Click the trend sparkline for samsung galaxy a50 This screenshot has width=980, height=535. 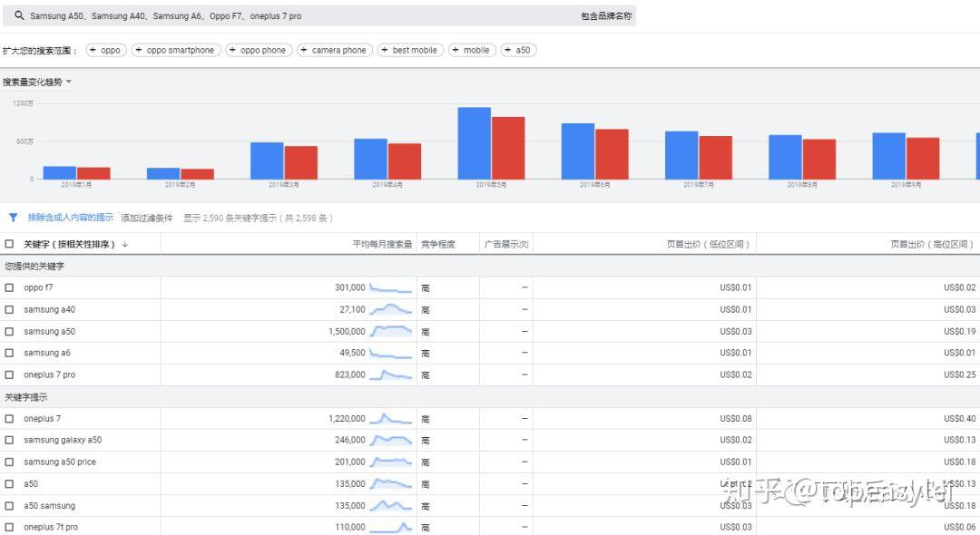pyautogui.click(x=390, y=440)
